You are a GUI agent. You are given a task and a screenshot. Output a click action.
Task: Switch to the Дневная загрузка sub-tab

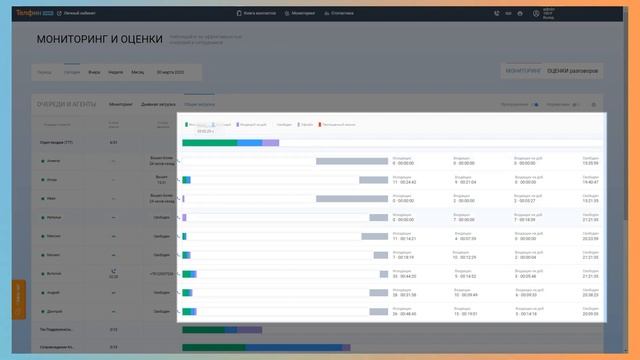click(158, 104)
